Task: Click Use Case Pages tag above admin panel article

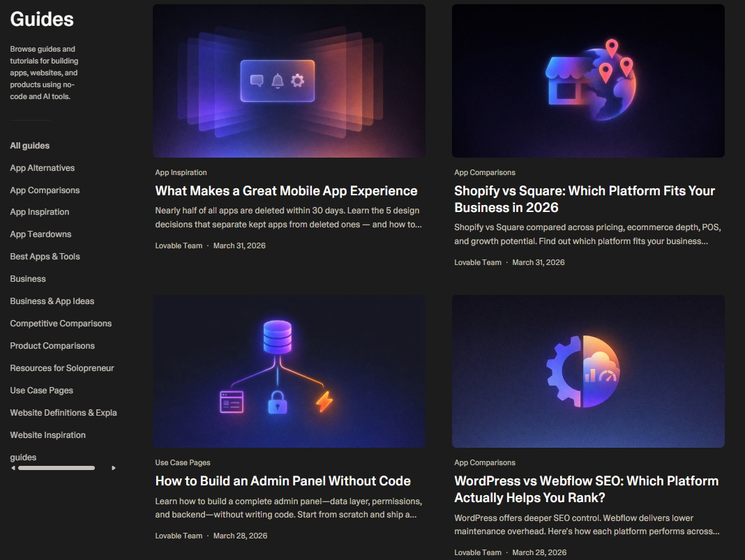Action: [183, 463]
